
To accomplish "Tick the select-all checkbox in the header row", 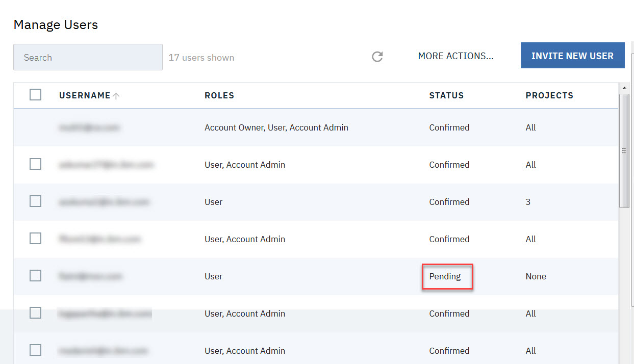I will tap(35, 95).
